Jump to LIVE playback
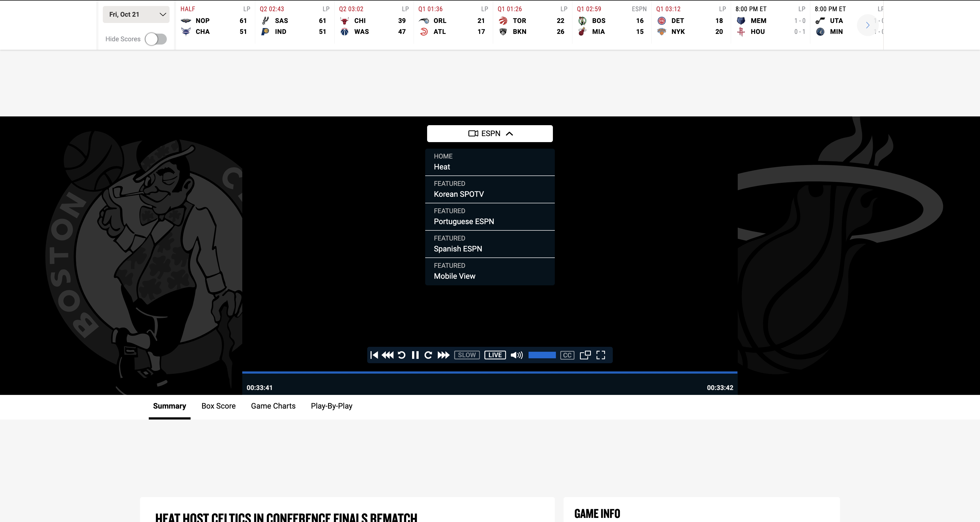 coord(495,355)
